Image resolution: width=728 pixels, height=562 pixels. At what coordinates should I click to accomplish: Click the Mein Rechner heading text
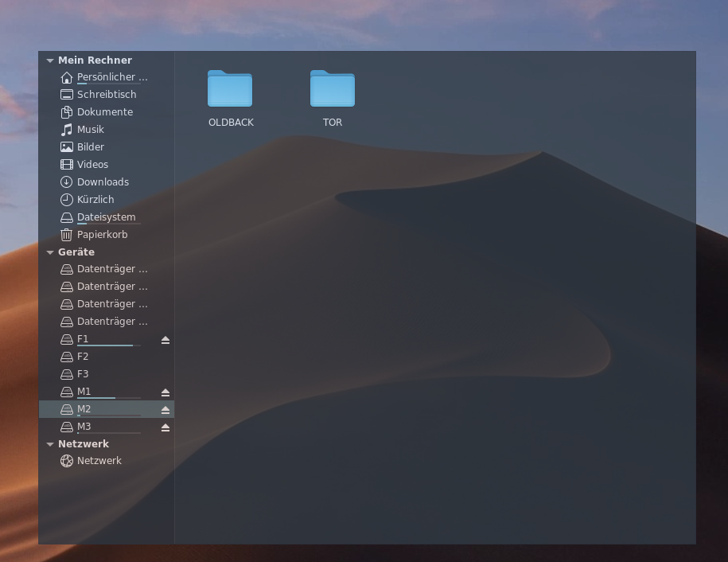pyautogui.click(x=95, y=60)
